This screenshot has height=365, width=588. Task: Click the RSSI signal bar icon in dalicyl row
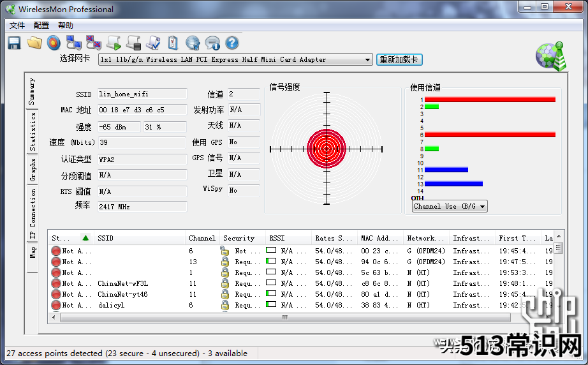271,304
